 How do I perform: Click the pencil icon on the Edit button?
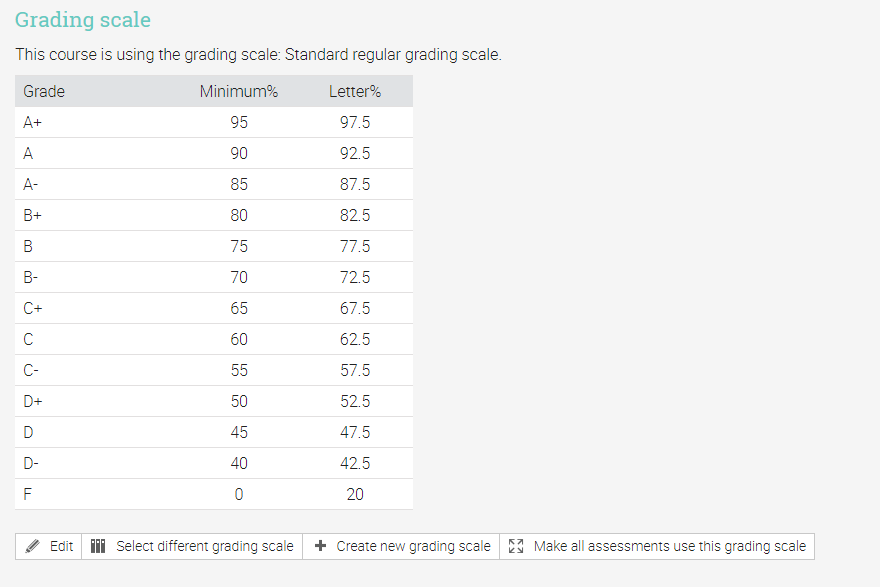pos(33,546)
